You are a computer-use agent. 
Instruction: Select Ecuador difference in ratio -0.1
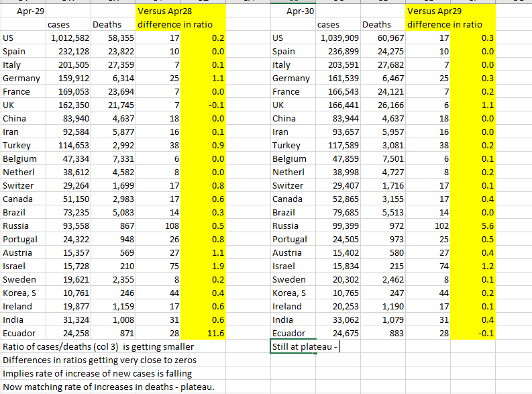[x=473, y=333]
